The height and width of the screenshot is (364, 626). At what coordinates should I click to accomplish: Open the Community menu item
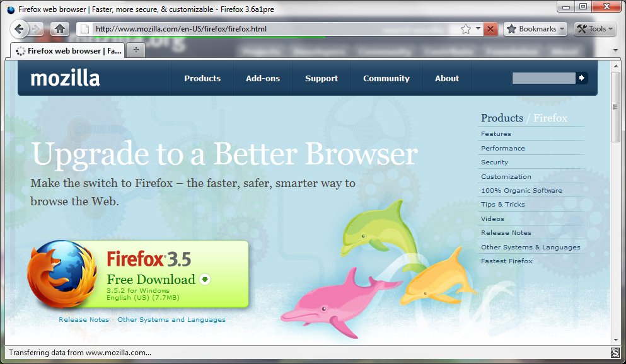386,79
